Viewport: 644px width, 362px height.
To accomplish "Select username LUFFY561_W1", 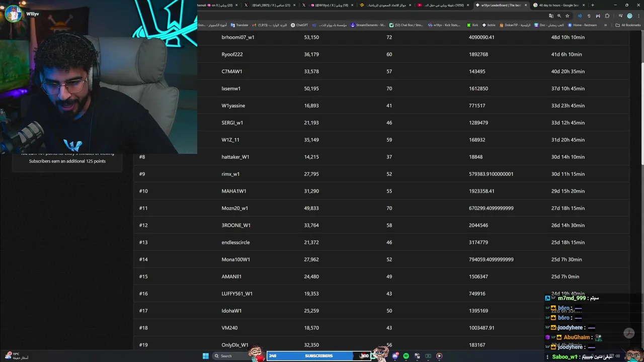I will click(237, 294).
